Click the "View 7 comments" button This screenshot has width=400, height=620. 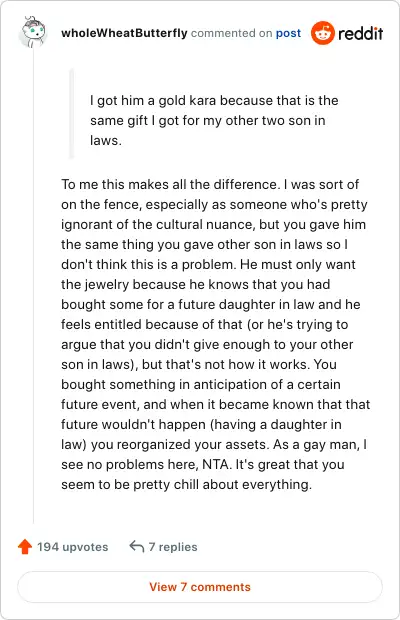[200, 587]
